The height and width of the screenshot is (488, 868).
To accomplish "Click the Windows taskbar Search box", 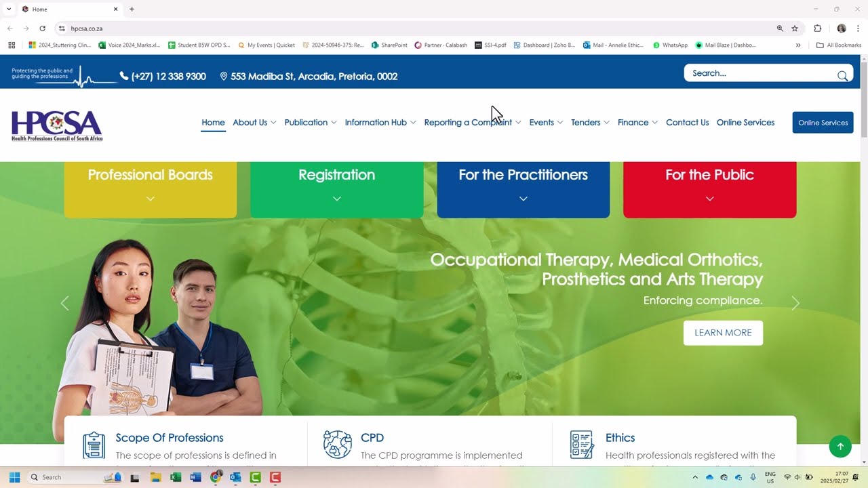I will pos(75,477).
